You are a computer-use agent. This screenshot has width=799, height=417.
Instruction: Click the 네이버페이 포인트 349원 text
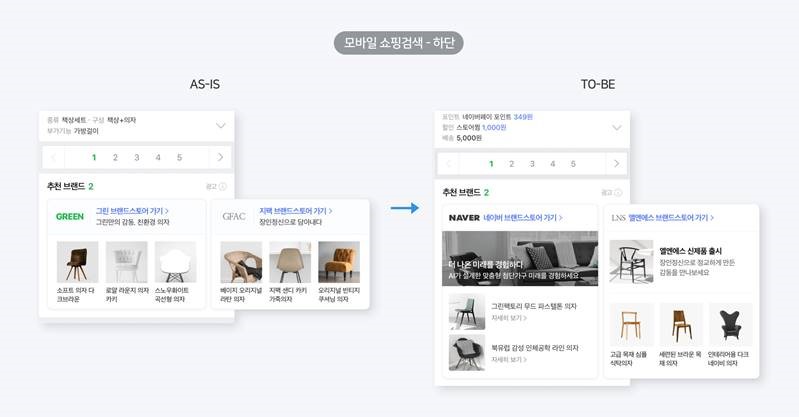497,117
